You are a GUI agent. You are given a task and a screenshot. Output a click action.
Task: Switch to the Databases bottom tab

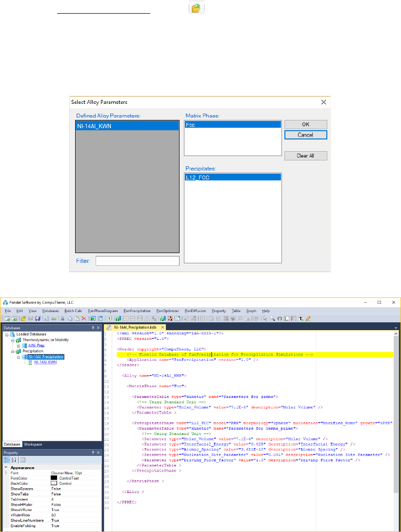point(12,444)
